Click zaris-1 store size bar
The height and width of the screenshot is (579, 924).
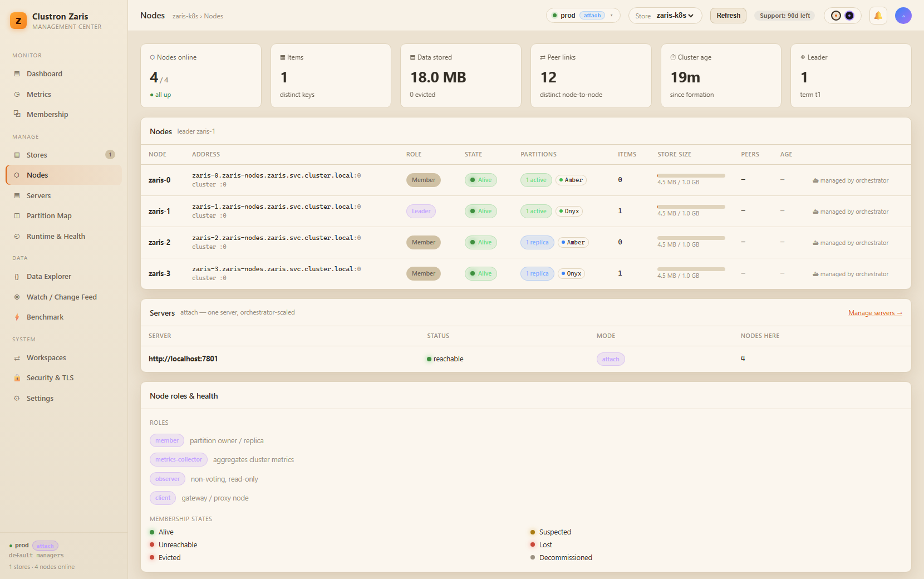coord(691,207)
